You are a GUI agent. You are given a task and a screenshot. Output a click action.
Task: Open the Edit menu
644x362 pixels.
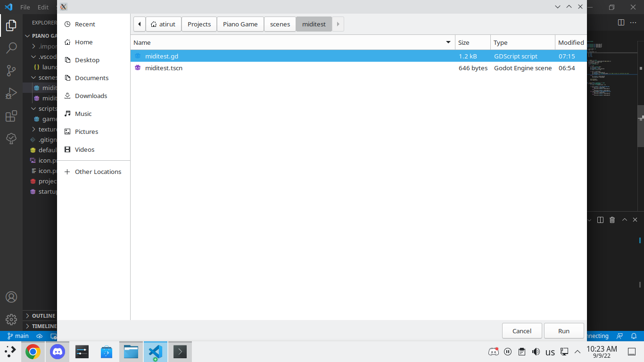[x=43, y=7]
